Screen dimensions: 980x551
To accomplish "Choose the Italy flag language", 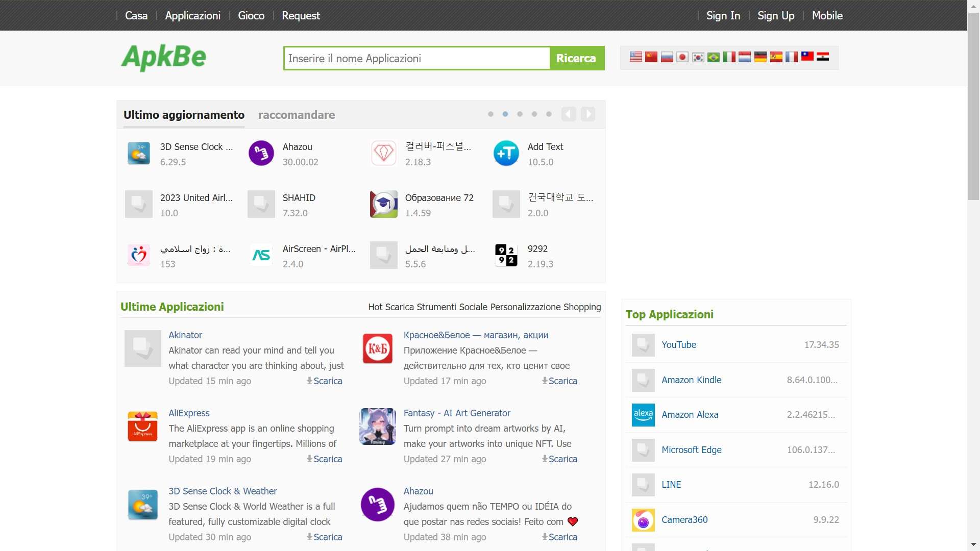I will point(729,57).
